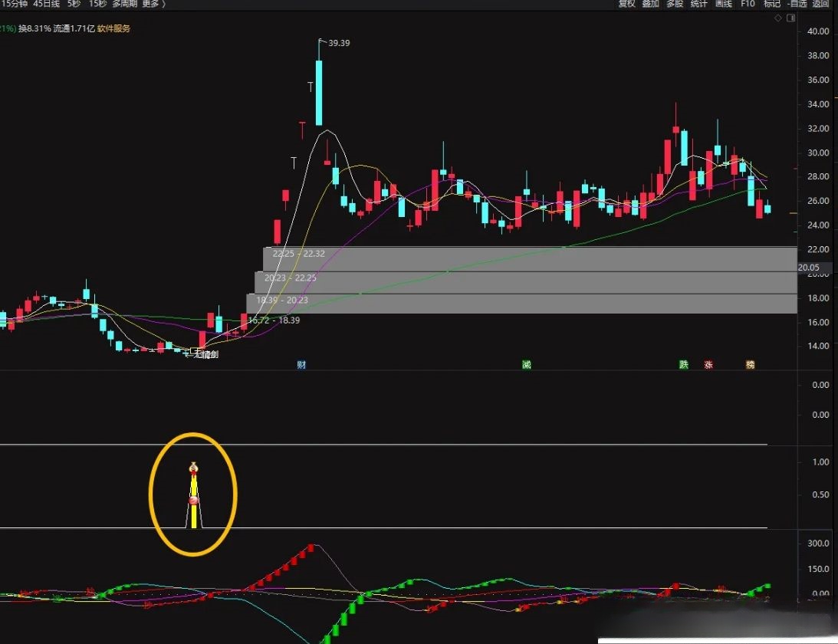Click the 22.25 - 22.32 gray gap zone
Image resolution: width=838 pixels, height=644 pixels.
(x=529, y=258)
